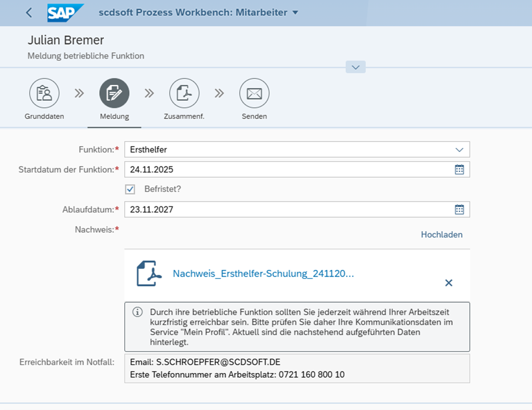Uncheck the Befristet? checkbox
Image resolution: width=532 pixels, height=410 pixels.
point(130,189)
